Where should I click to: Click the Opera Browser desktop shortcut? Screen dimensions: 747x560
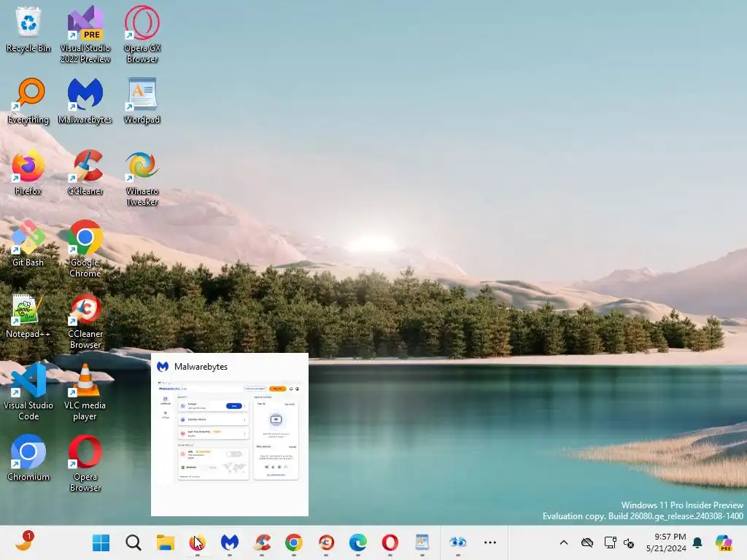point(85,463)
